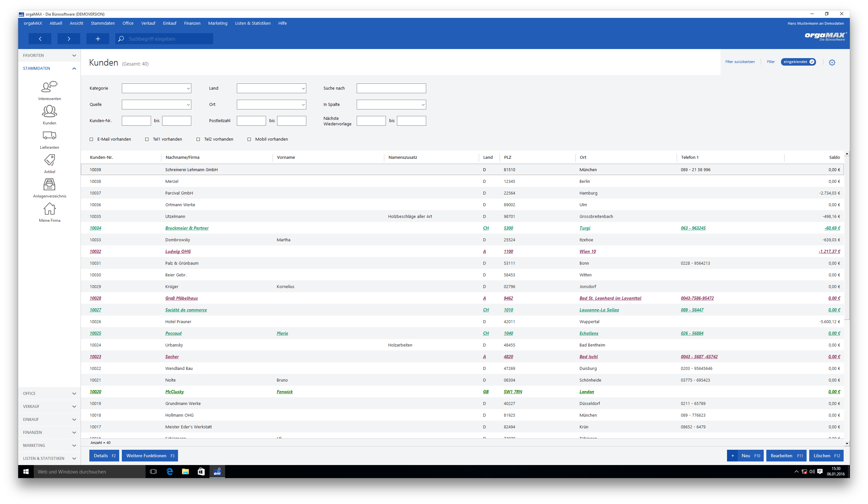Image resolution: width=868 pixels, height=504 pixels.
Task: Open the Kategorie dropdown
Action: (x=156, y=88)
